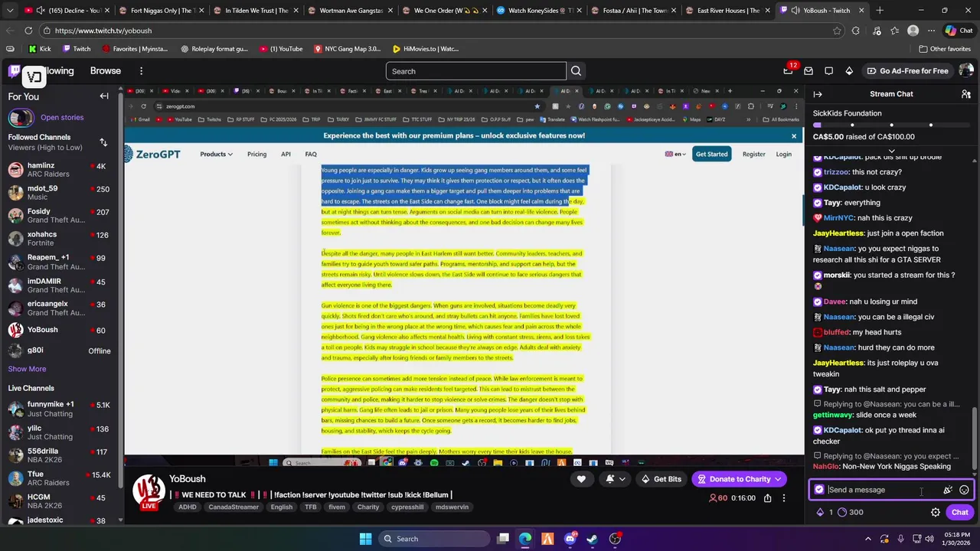980x551 pixels.
Task: Open Discord from Windows taskbar
Action: click(x=570, y=539)
